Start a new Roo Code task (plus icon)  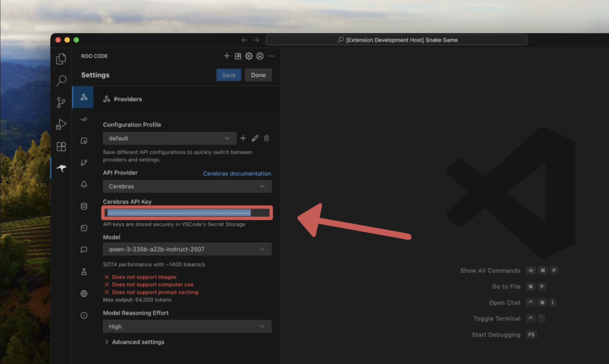(227, 56)
